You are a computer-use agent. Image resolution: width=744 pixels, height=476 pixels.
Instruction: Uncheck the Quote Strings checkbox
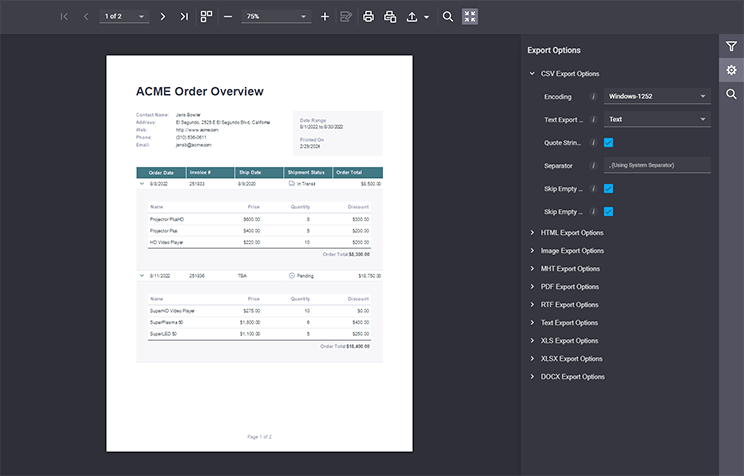609,143
